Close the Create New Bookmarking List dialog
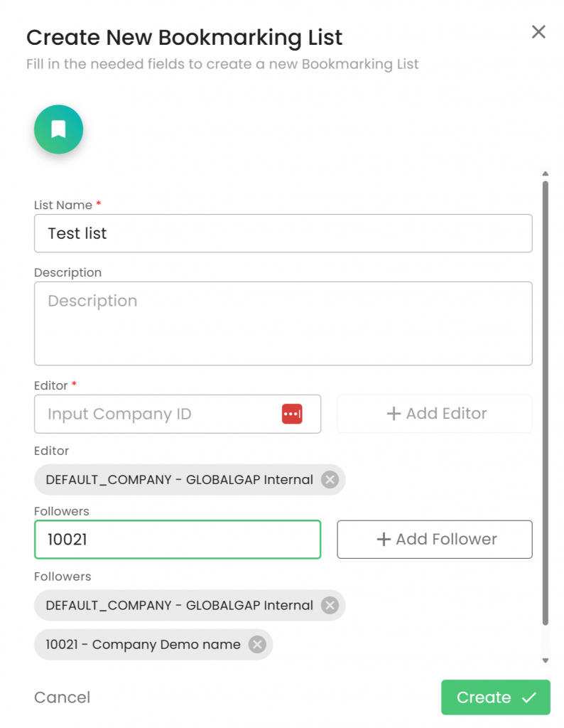 click(x=538, y=32)
